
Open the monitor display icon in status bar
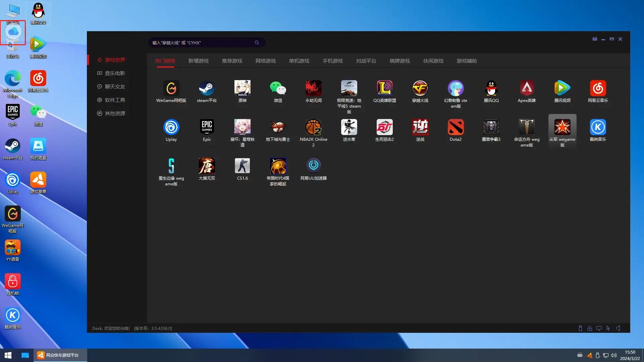point(599,328)
